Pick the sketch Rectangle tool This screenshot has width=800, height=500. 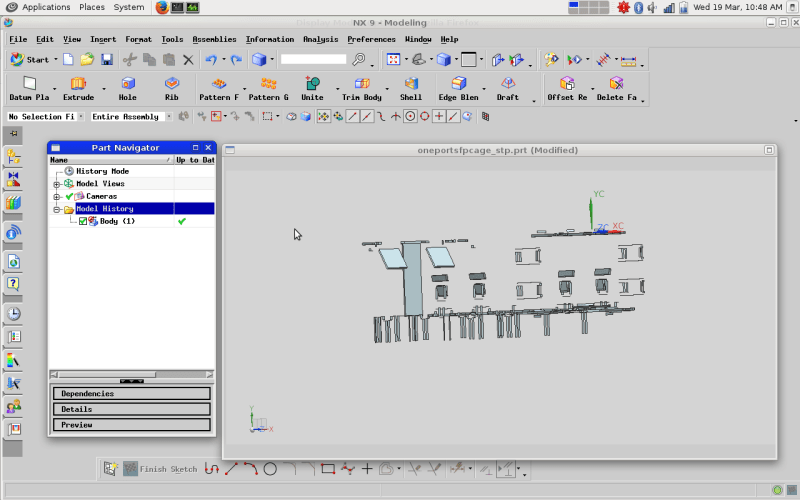pyautogui.click(x=328, y=468)
